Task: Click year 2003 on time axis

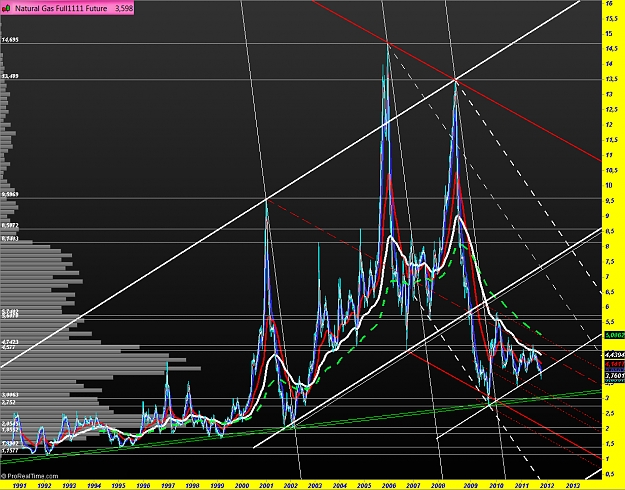Action: coord(315,486)
